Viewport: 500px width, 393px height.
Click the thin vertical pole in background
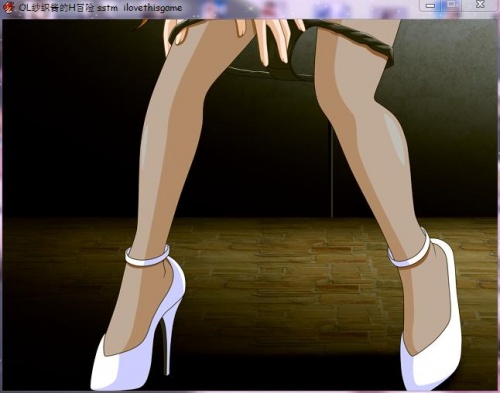click(x=331, y=170)
